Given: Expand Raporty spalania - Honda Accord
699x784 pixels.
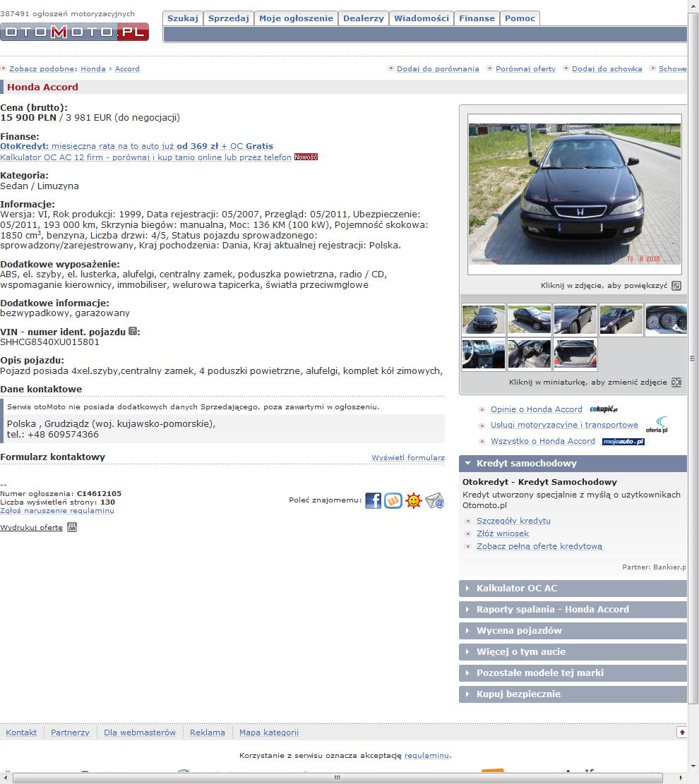Looking at the screenshot, I should (x=573, y=610).
